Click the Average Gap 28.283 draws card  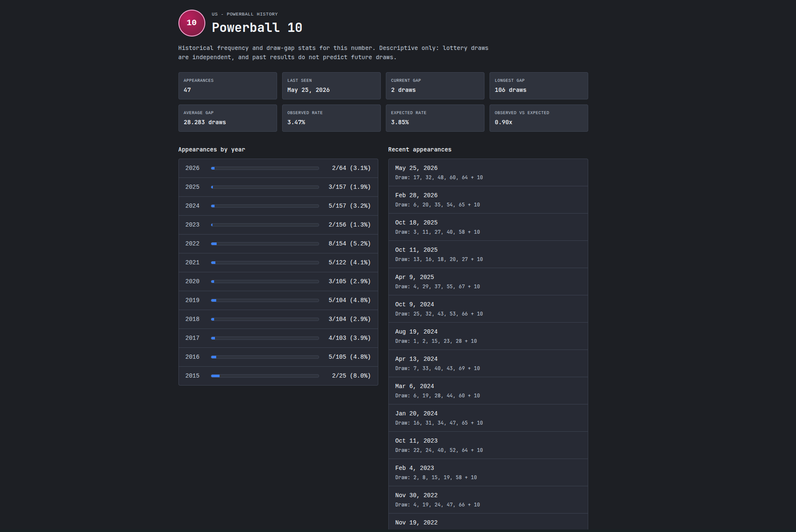pyautogui.click(x=228, y=118)
